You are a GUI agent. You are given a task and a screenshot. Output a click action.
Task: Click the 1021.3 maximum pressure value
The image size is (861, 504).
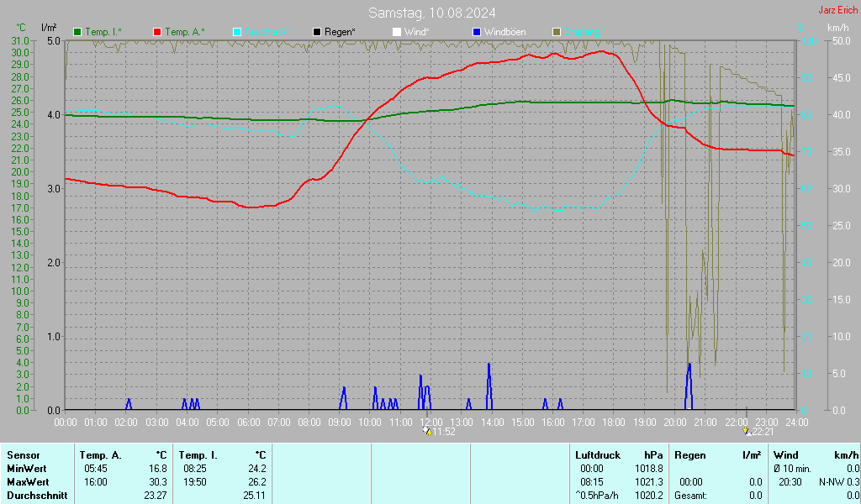pyautogui.click(x=650, y=482)
